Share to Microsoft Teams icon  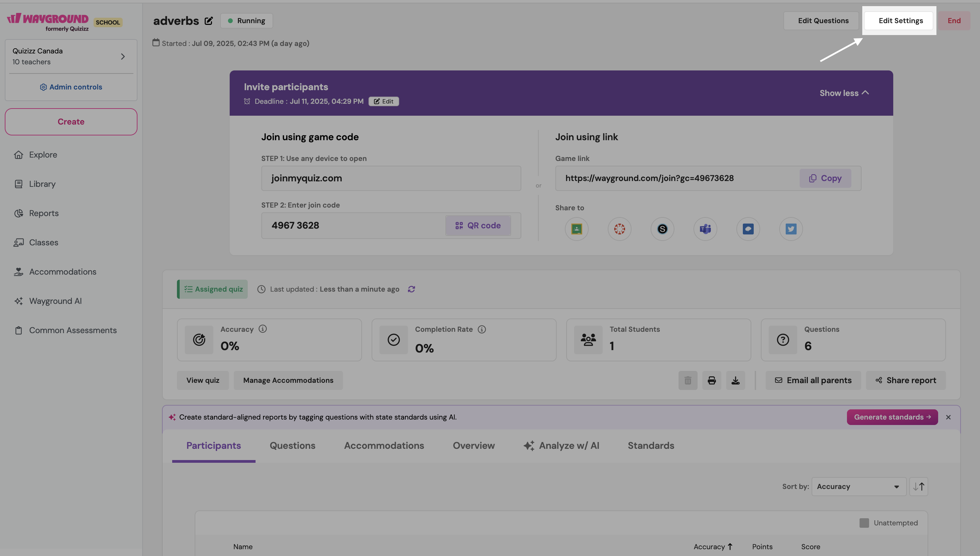[705, 229]
